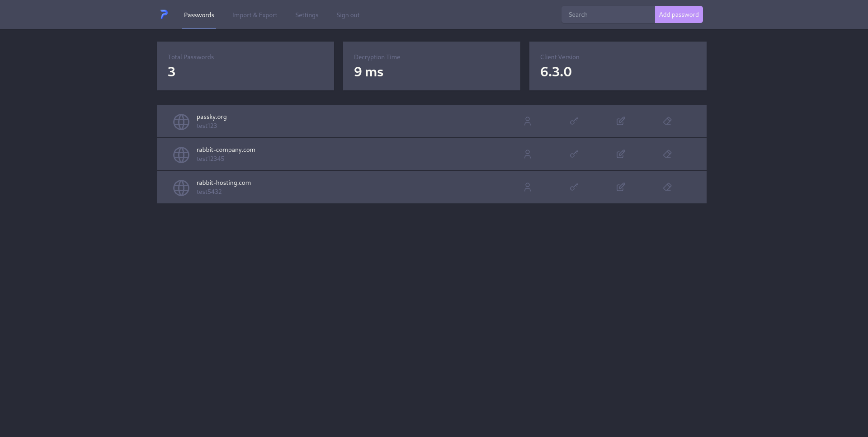The image size is (868, 437).
Task: Sign out of Passky
Action: (348, 15)
